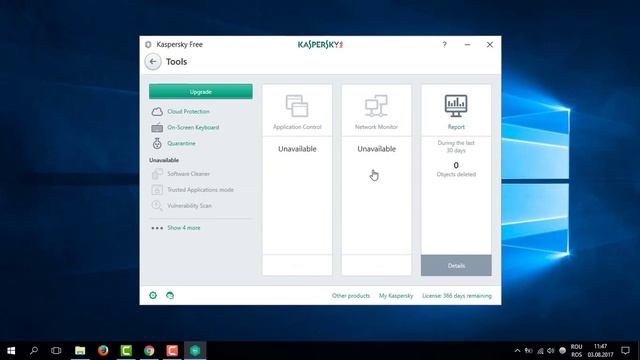
Task: Click the Kaspersky shield title bar icon
Action: pos(148,44)
